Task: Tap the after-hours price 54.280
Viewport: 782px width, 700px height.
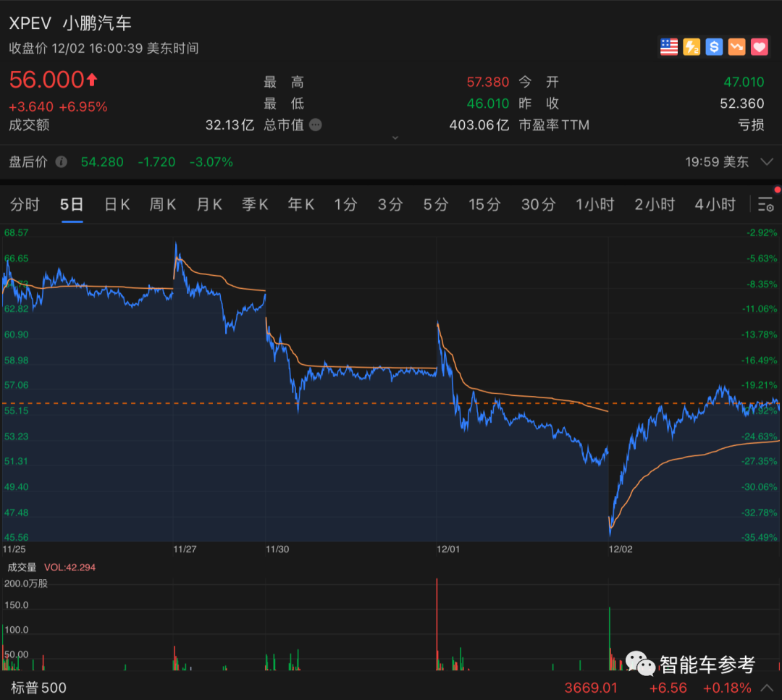Action: 102,162
